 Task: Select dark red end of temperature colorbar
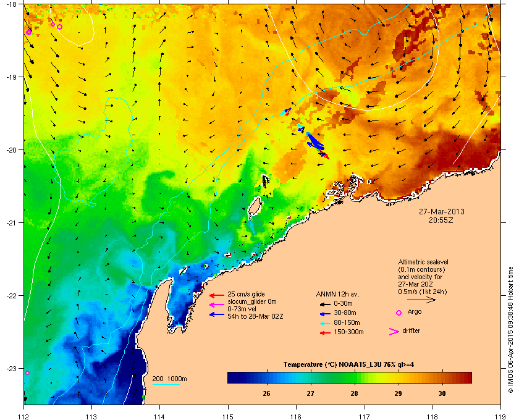click(x=467, y=377)
